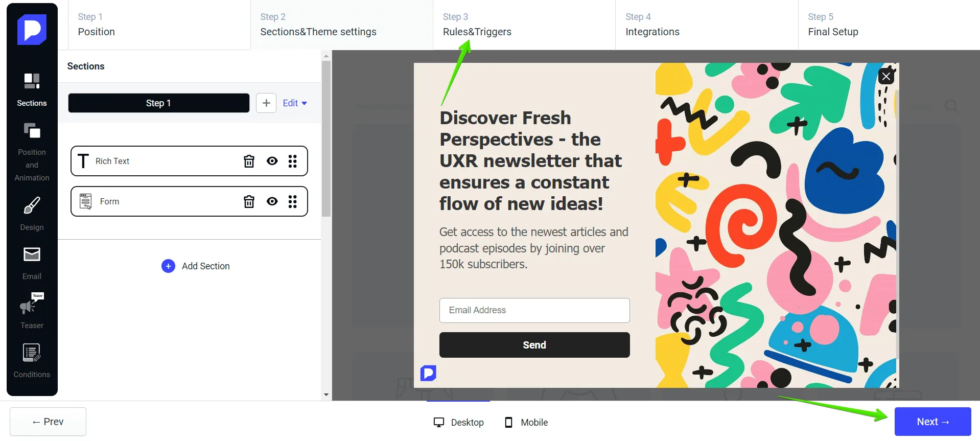Add a new section
This screenshot has height=441, width=980.
[x=196, y=266]
